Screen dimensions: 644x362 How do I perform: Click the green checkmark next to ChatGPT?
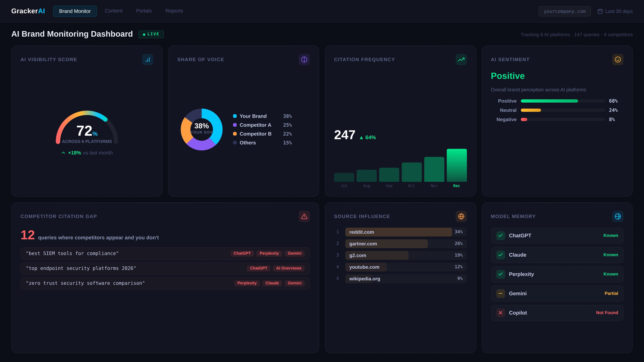500,236
